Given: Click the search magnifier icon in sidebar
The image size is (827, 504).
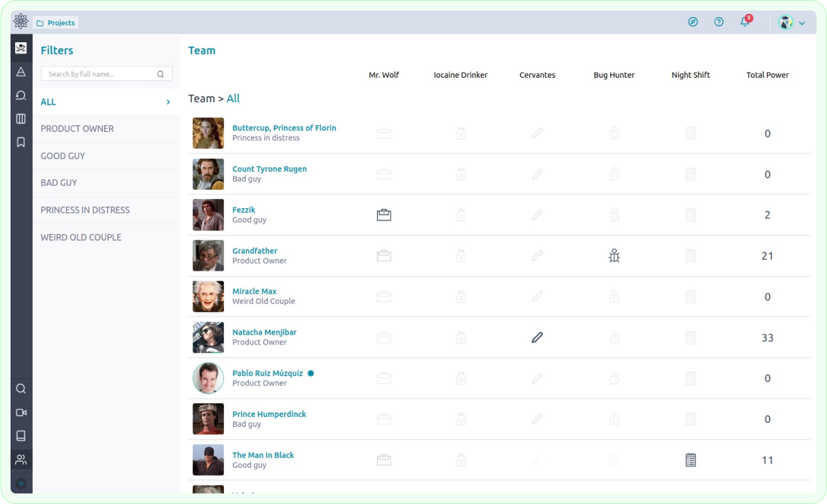Looking at the screenshot, I should tap(21, 389).
